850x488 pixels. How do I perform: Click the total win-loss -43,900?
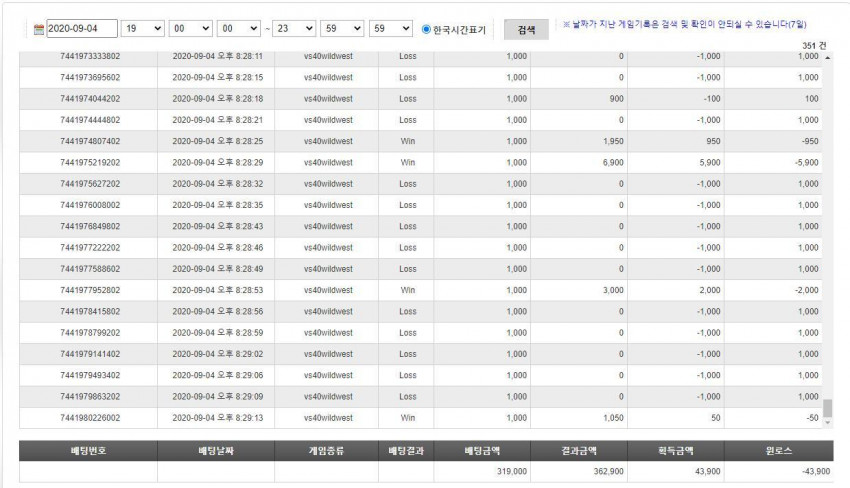[x=816, y=472]
